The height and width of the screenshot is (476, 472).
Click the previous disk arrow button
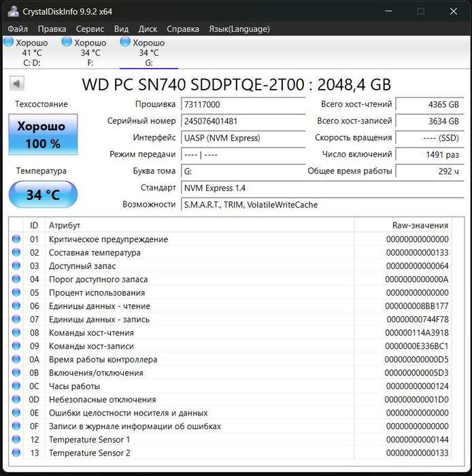coord(17,83)
